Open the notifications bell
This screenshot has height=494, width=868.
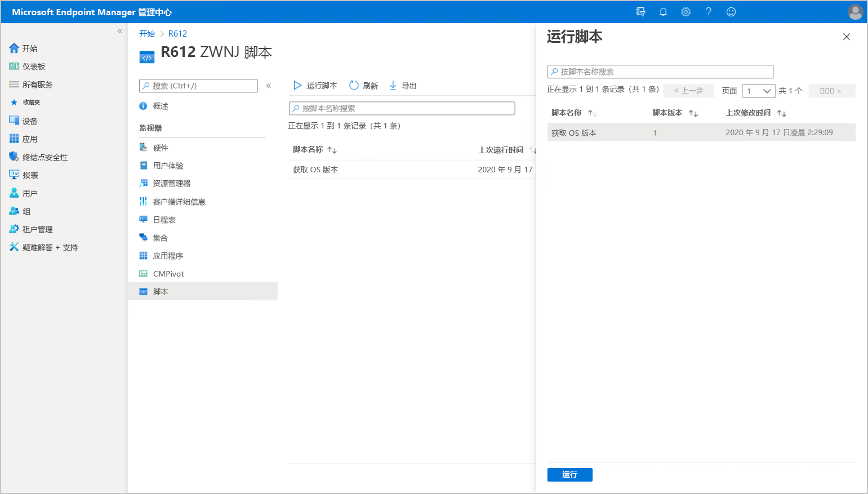click(x=663, y=12)
